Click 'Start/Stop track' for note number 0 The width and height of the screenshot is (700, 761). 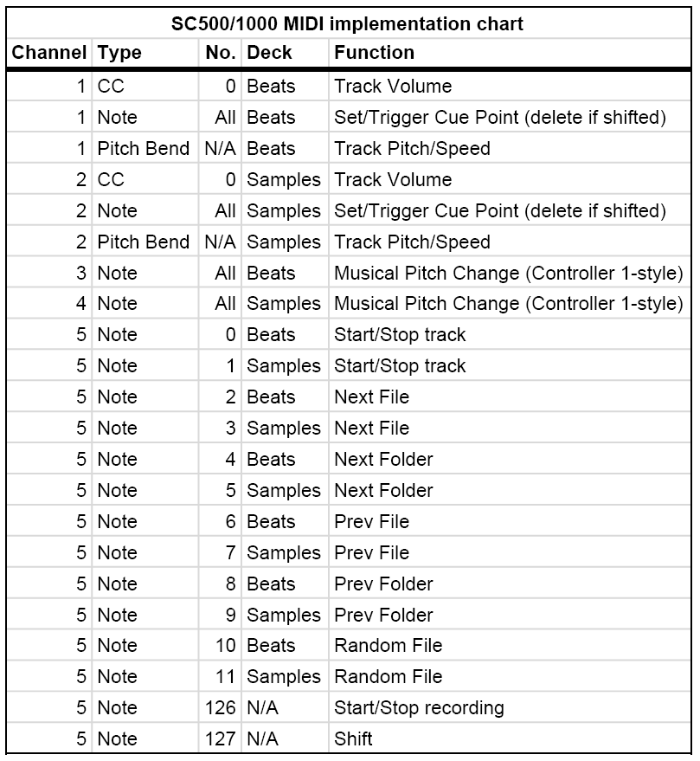(400, 335)
